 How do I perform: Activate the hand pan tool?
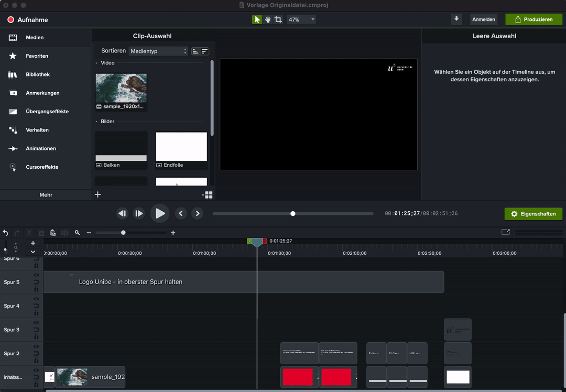268,19
